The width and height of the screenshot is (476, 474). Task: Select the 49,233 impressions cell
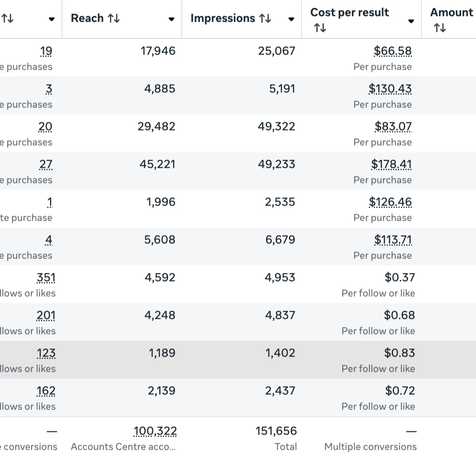277,164
